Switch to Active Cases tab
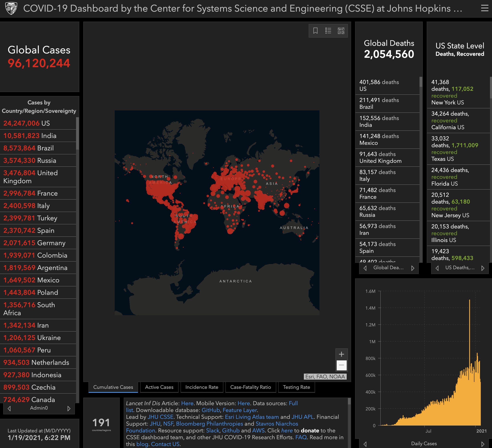 pyautogui.click(x=159, y=387)
